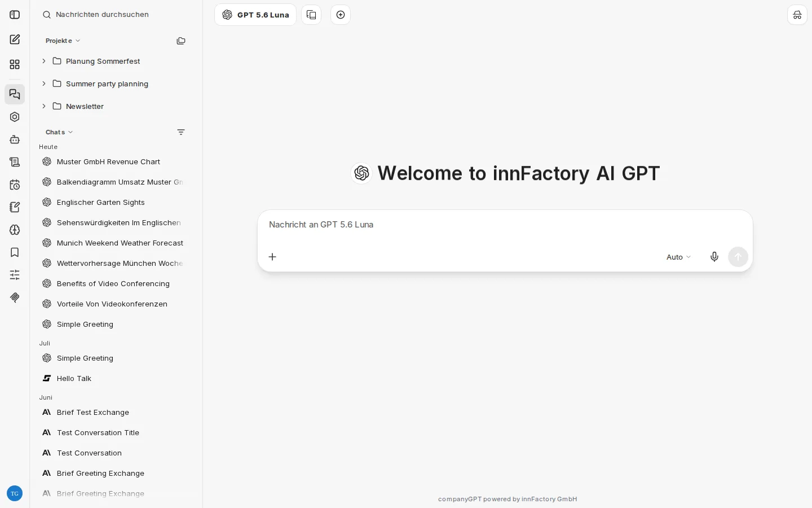This screenshot has width=812, height=508.
Task: Open the sliders settings icon
Action: tap(15, 275)
